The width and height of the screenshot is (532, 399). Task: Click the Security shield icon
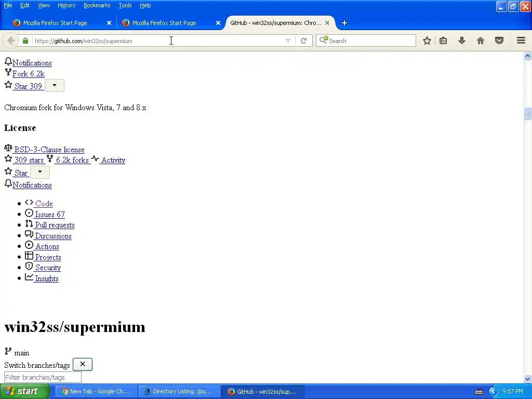point(29,267)
